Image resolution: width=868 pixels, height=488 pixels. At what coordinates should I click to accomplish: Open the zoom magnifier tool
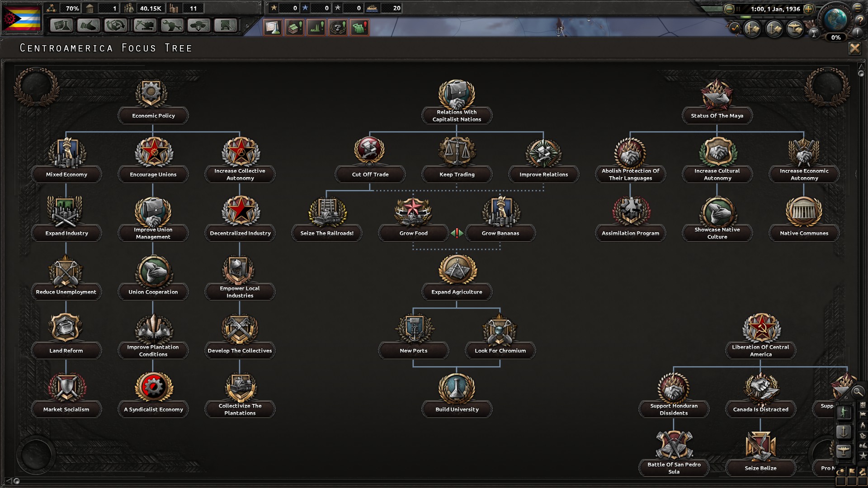click(857, 392)
